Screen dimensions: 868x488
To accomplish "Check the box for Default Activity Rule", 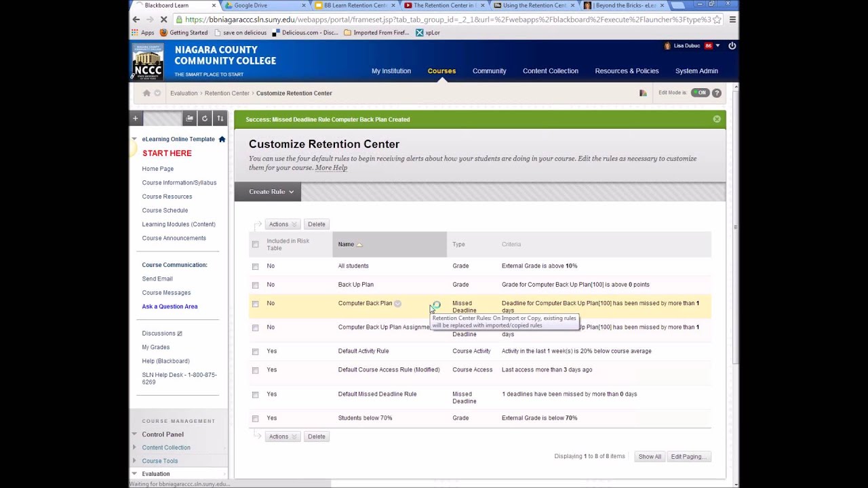I will pyautogui.click(x=255, y=352).
